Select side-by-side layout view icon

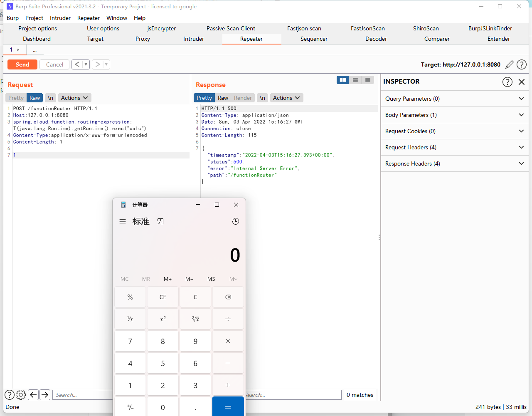pos(343,80)
